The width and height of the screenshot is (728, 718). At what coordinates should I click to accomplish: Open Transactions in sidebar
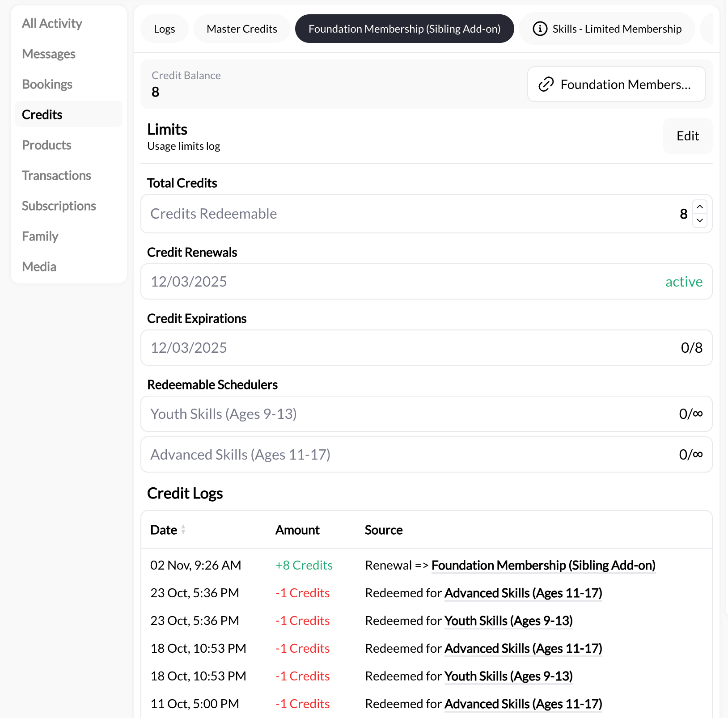point(56,175)
